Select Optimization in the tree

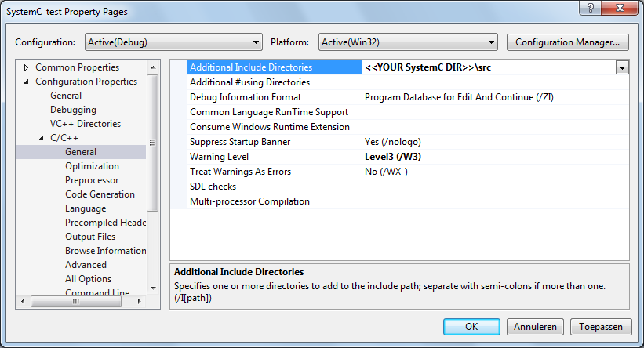92,166
